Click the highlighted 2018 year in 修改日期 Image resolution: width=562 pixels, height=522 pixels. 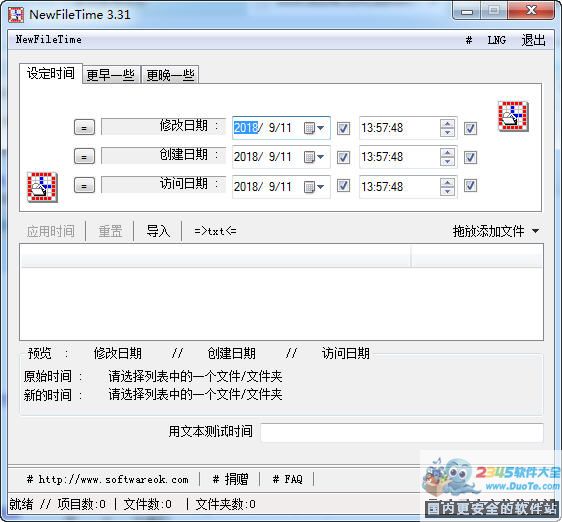246,128
